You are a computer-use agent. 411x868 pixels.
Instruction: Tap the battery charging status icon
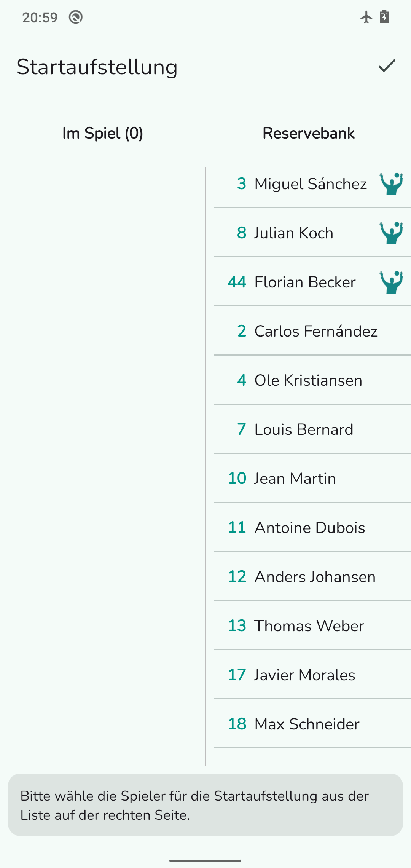(x=384, y=17)
